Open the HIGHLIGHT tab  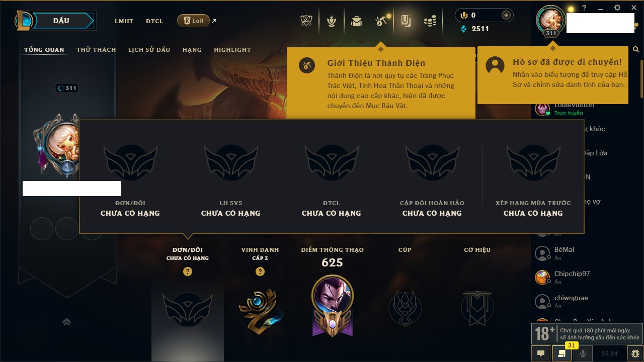point(232,50)
